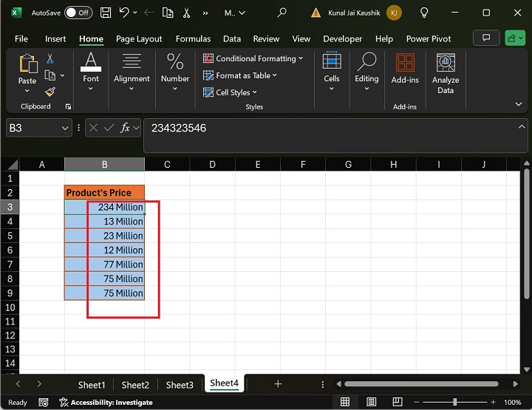Click the Cut scissors icon
This screenshot has width=532, height=410.
(x=50, y=58)
